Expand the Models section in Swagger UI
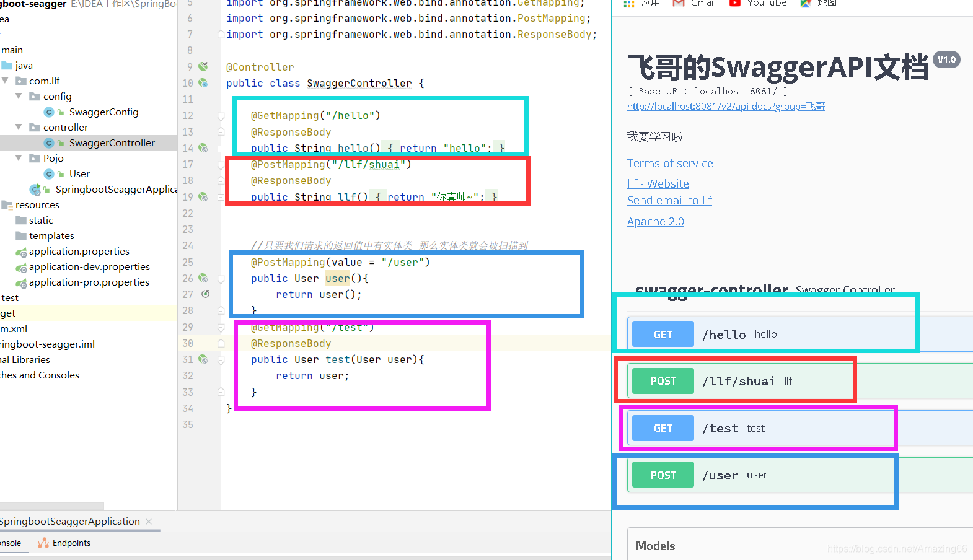This screenshot has height=560, width=973. click(800, 546)
